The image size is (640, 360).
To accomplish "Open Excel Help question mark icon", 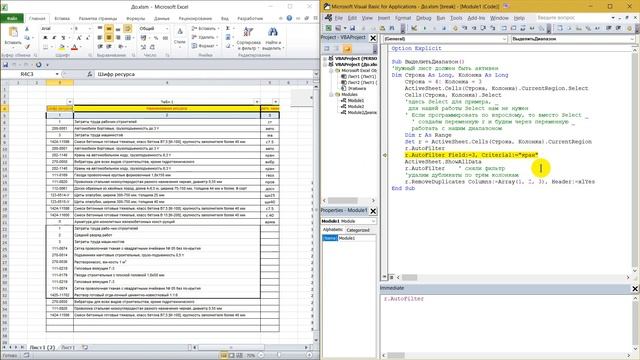I will pyautogui.click(x=289, y=18).
